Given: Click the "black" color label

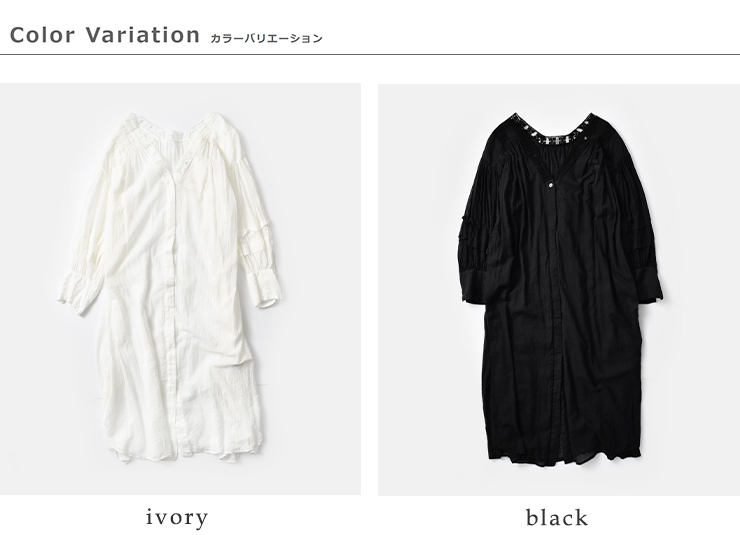Looking at the screenshot, I should (x=557, y=518).
